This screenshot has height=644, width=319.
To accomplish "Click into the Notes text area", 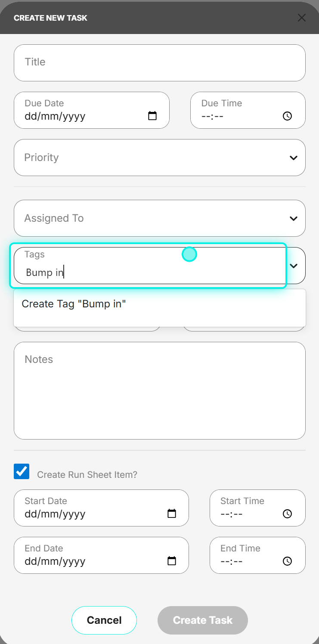I will tap(160, 390).
